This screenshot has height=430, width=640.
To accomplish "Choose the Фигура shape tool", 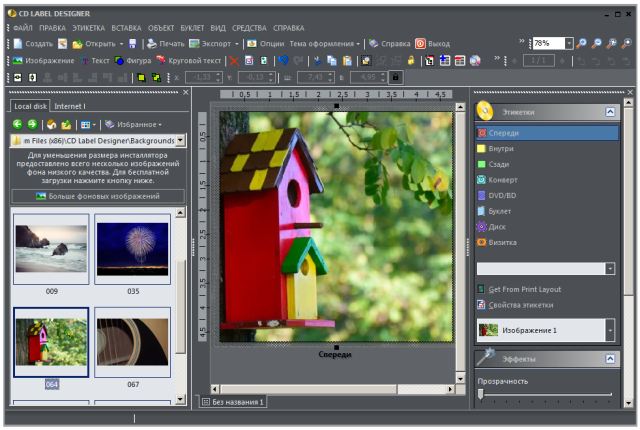I will pyautogui.click(x=132, y=60).
